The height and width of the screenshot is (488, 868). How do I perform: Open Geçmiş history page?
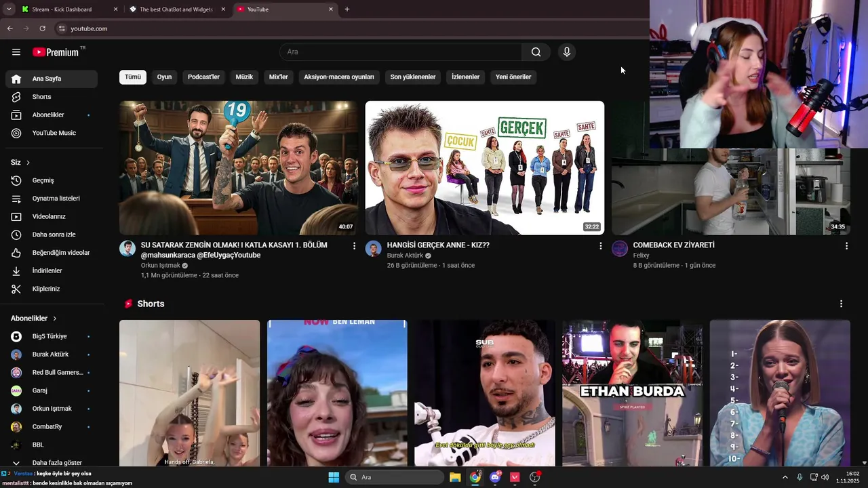click(x=52, y=180)
